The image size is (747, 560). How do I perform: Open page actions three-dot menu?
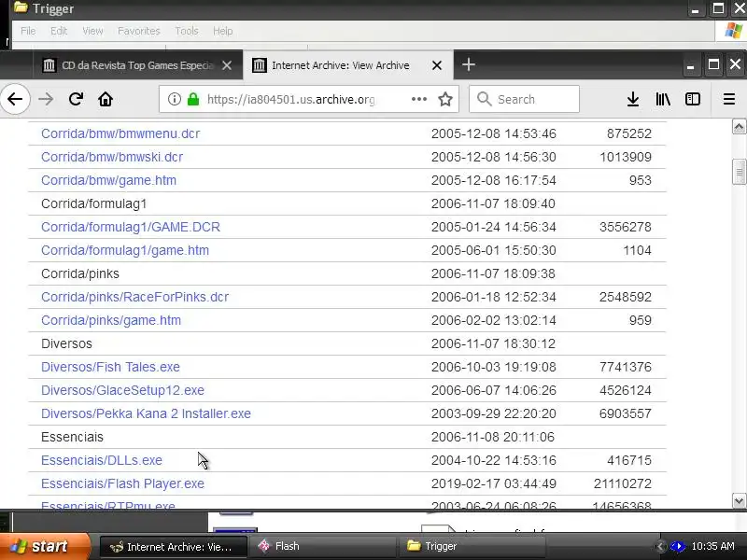(419, 99)
